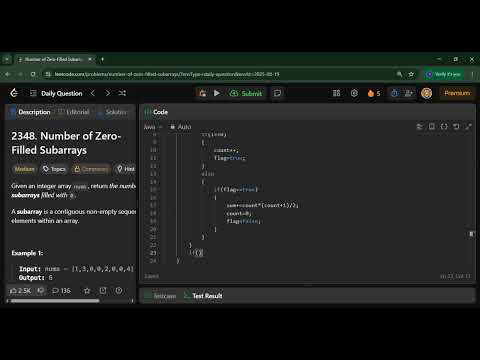The height and width of the screenshot is (360, 480).
Task: Click the flag=true line in editor
Action: pyautogui.click(x=229, y=158)
